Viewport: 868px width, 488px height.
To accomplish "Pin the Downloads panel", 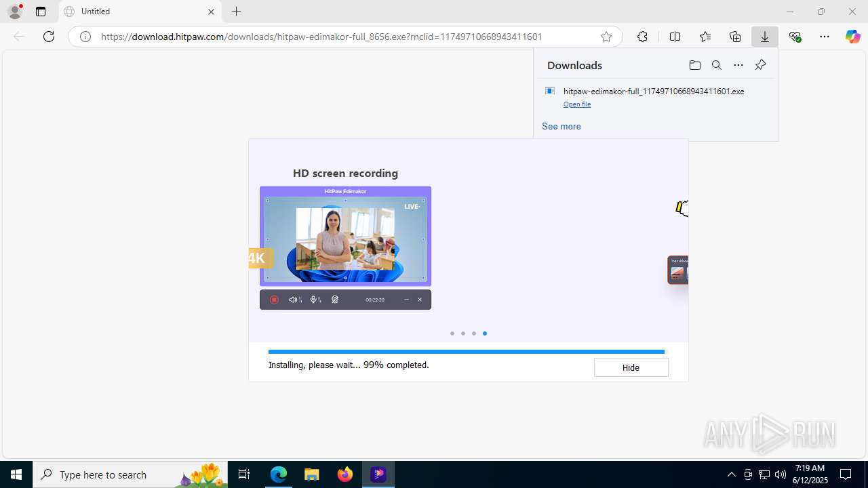I will click(760, 65).
